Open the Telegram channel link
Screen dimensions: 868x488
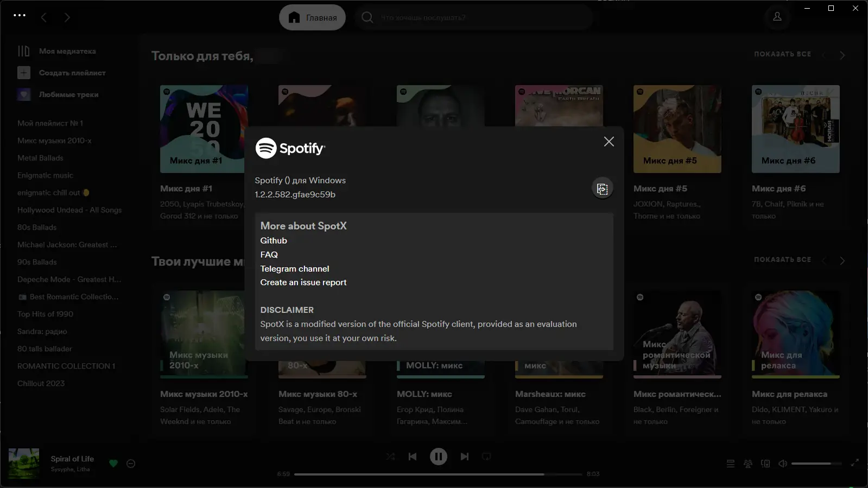pyautogui.click(x=295, y=269)
